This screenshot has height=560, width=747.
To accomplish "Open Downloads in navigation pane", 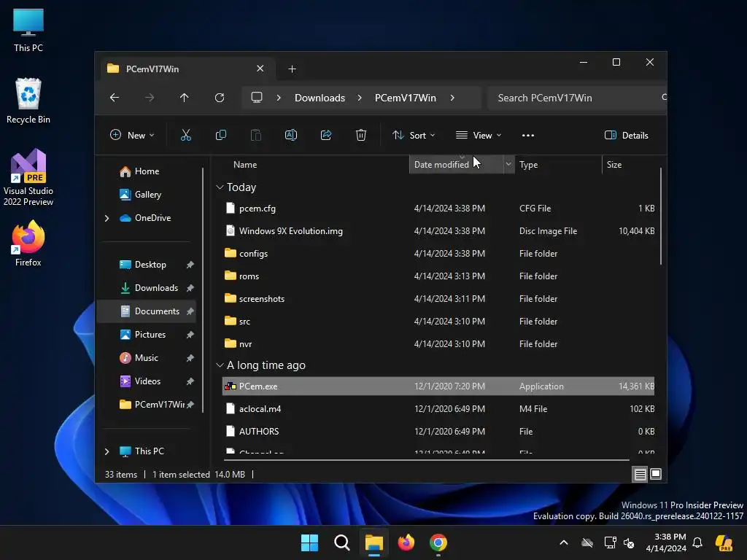I will 156,288.
